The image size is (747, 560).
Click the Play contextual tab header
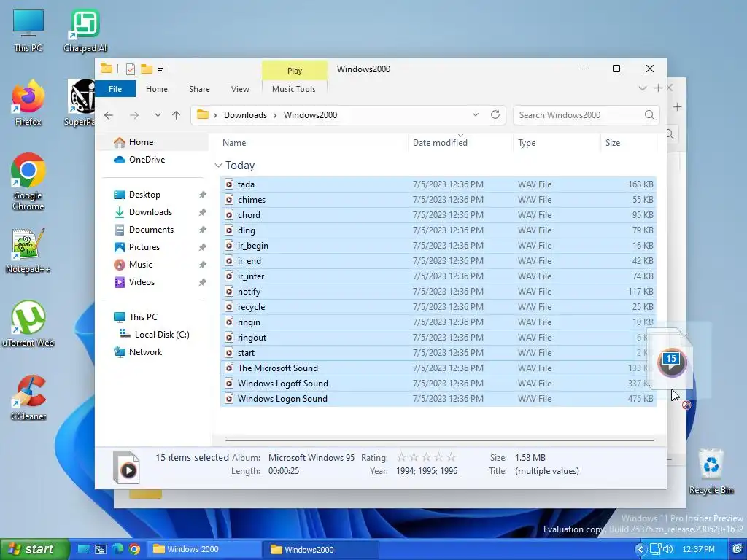(295, 71)
